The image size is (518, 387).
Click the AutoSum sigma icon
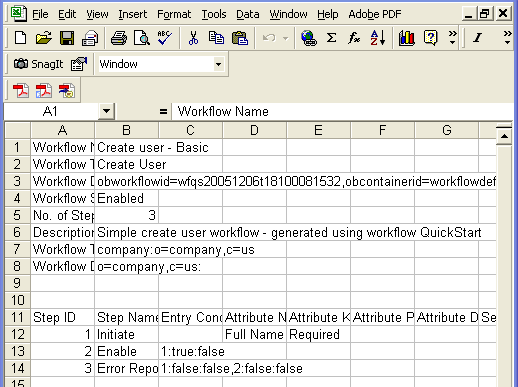coord(331,38)
